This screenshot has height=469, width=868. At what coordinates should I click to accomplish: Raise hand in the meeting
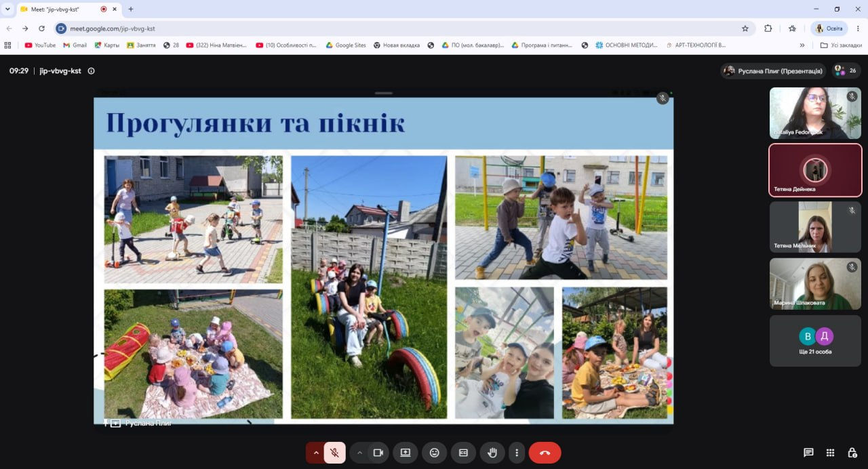pyautogui.click(x=492, y=453)
